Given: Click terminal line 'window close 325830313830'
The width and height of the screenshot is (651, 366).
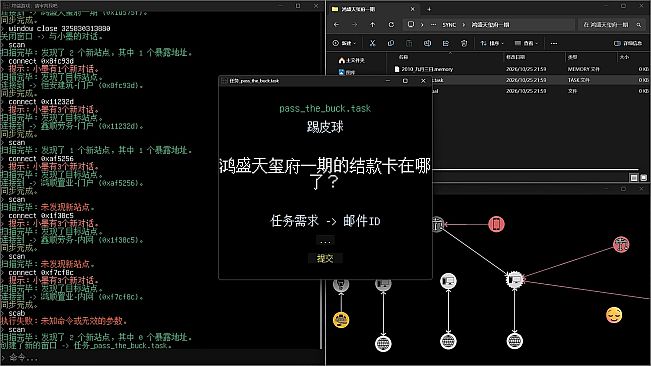Looking at the screenshot, I should point(59,29).
